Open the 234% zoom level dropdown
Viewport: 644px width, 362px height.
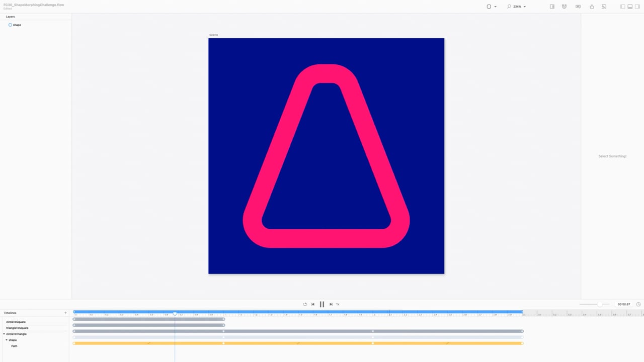(519, 7)
